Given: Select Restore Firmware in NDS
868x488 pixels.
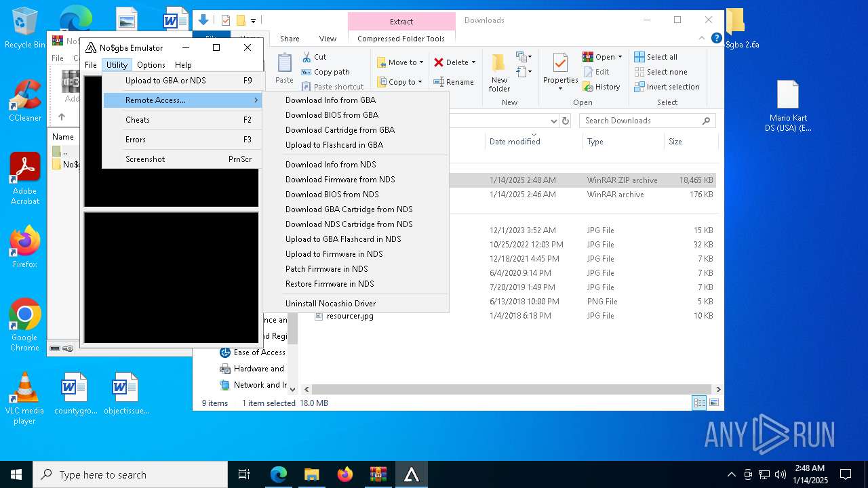Looking at the screenshot, I should tap(356, 284).
